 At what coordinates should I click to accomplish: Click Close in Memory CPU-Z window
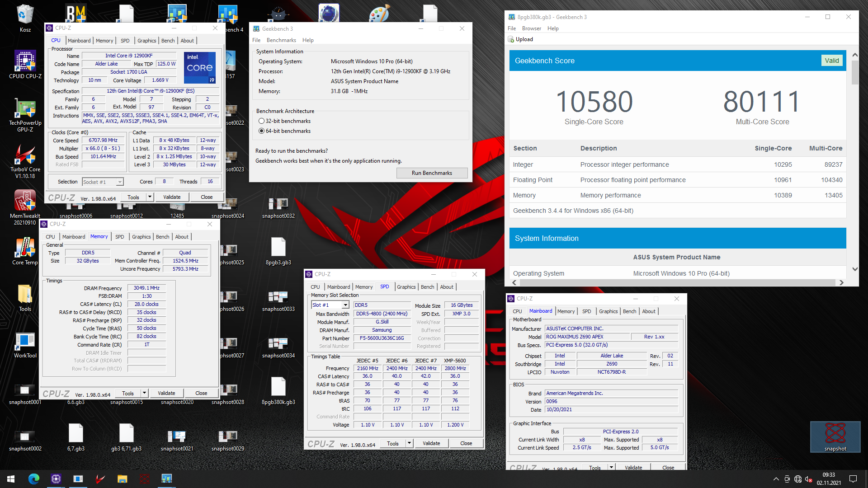coord(201,393)
